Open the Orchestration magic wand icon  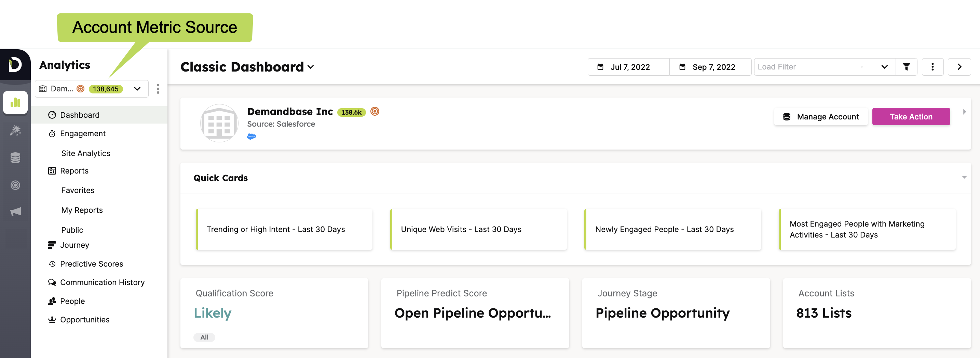[15, 130]
